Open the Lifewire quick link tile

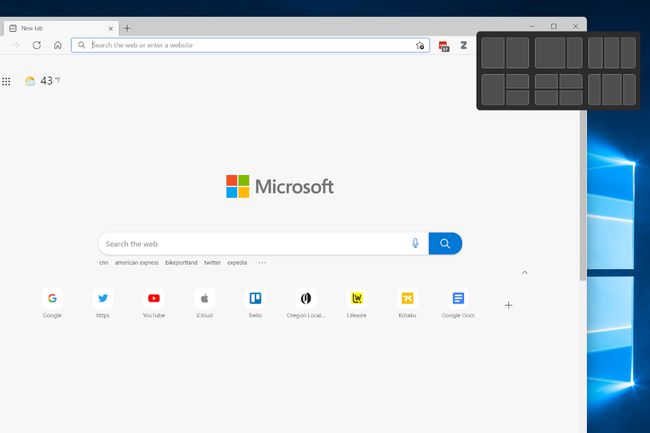coord(357,303)
